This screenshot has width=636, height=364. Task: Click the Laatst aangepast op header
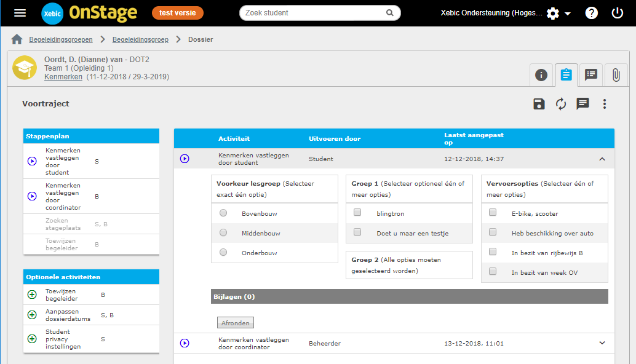click(474, 138)
